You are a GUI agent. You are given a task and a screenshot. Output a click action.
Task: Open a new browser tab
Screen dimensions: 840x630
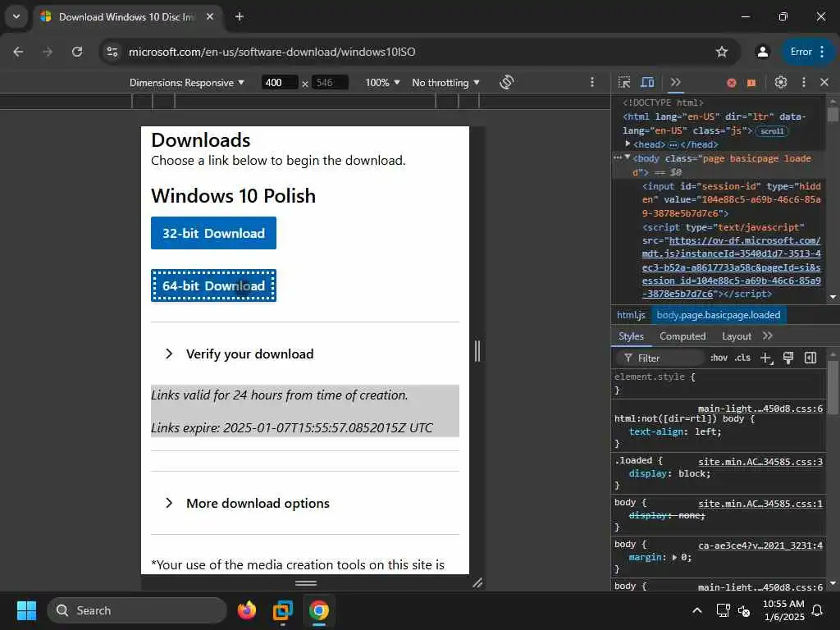240,16
